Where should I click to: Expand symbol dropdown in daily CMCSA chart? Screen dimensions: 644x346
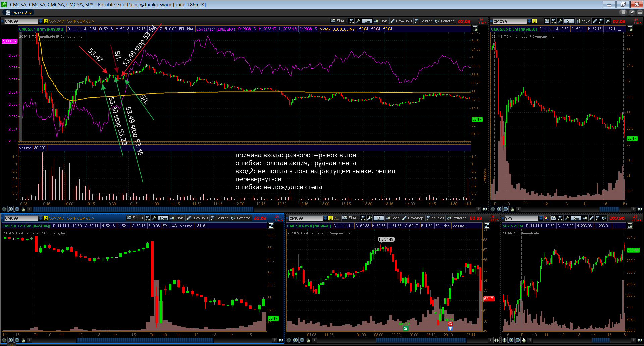(325, 218)
